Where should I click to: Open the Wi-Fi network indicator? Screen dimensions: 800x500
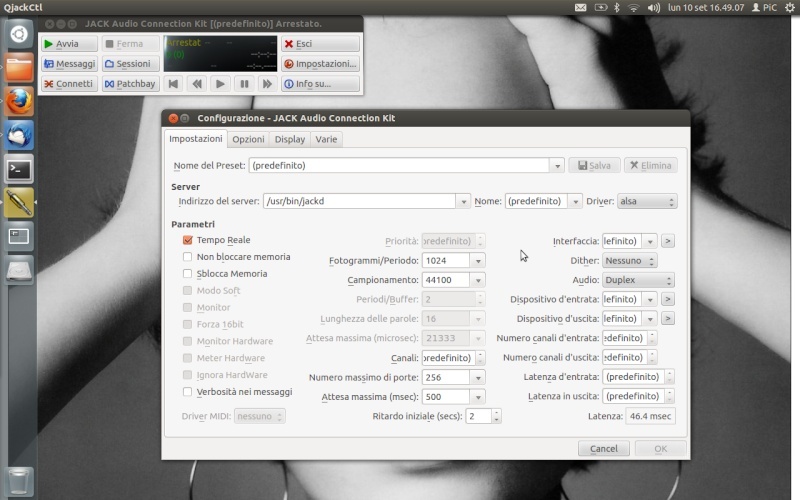click(x=633, y=8)
